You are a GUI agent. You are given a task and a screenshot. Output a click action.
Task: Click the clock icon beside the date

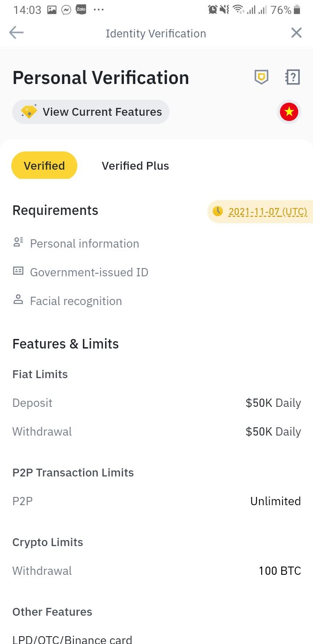pyautogui.click(x=218, y=211)
